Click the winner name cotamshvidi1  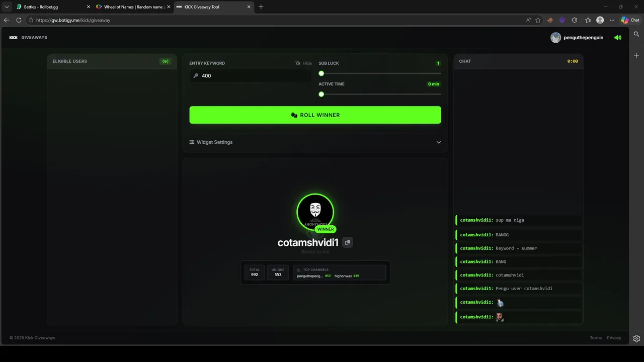pos(308,242)
